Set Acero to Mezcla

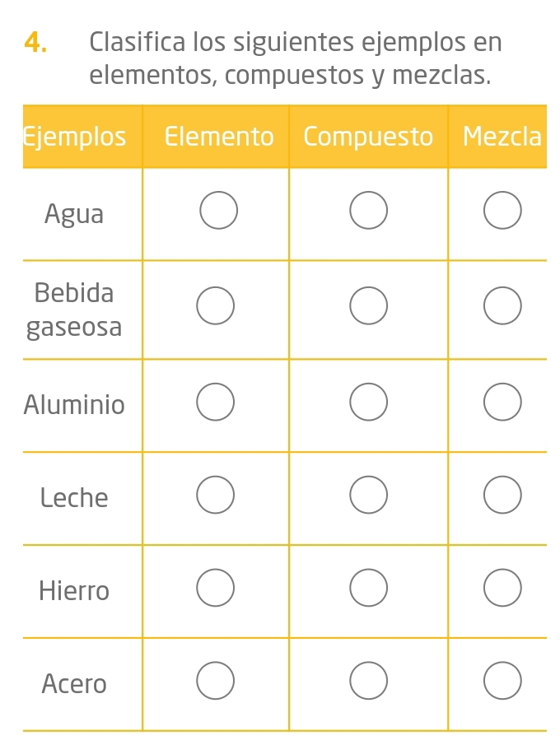502,681
